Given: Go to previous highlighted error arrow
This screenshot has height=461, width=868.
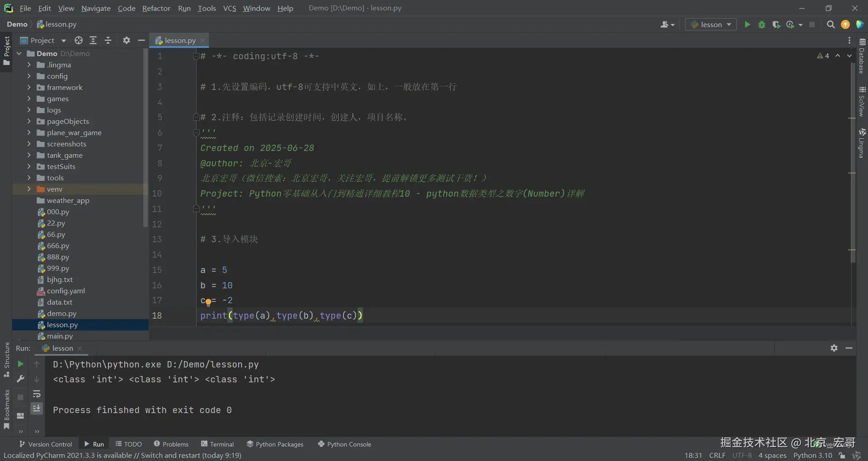Looking at the screenshot, I should (838, 56).
